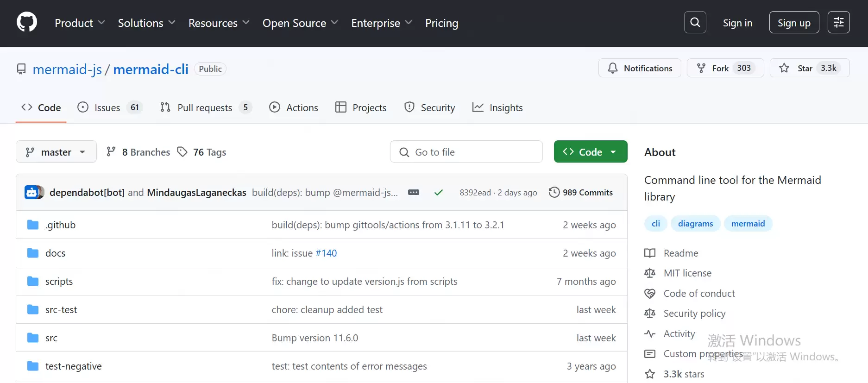Expand the master branch selector

(56, 152)
